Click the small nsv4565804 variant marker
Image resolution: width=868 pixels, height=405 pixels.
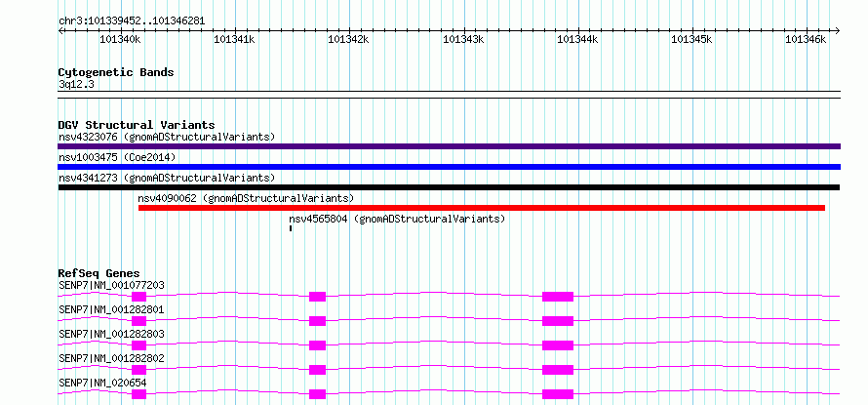click(x=291, y=228)
